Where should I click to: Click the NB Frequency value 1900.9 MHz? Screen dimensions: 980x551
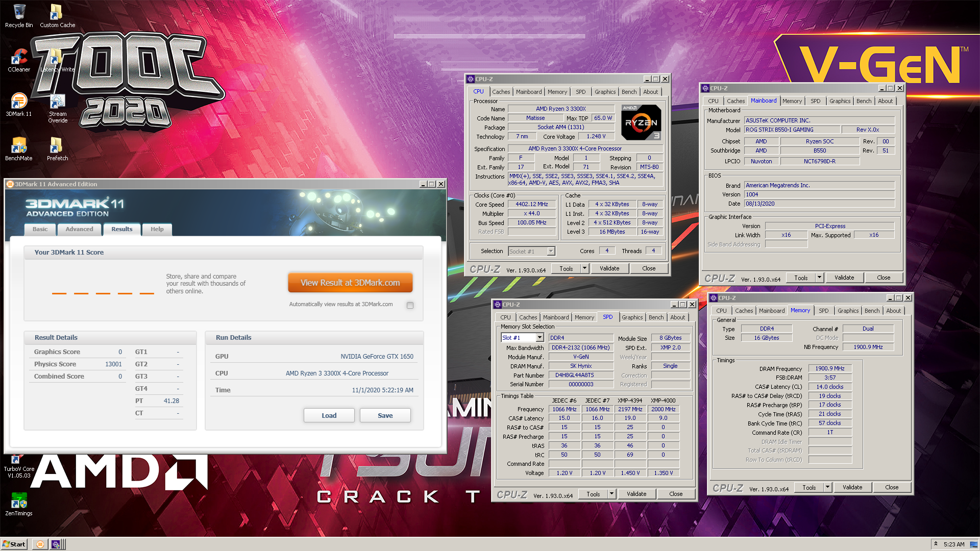pyautogui.click(x=868, y=347)
